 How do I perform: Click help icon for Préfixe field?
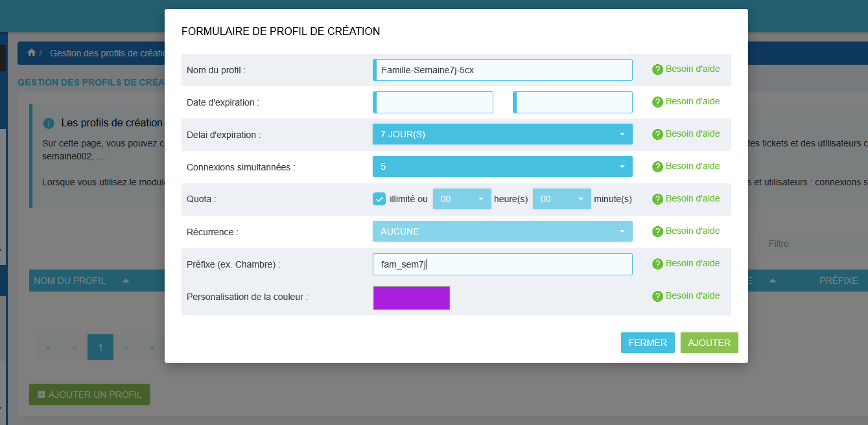[x=657, y=264]
